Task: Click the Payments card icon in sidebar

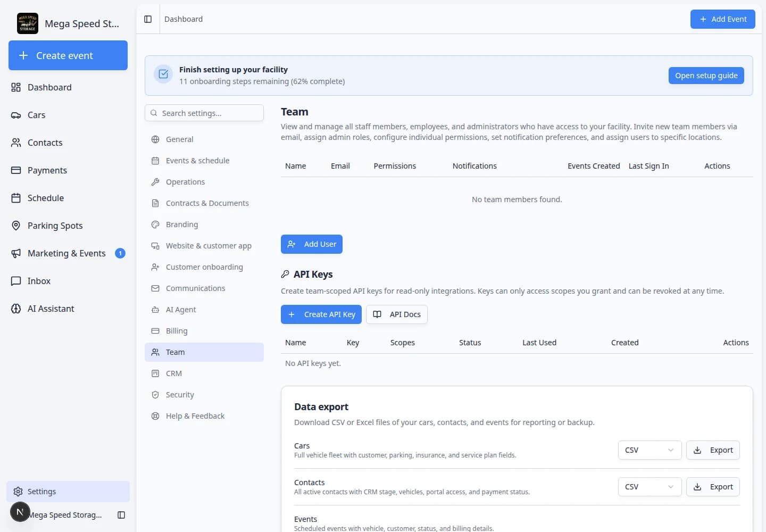Action: (16, 170)
